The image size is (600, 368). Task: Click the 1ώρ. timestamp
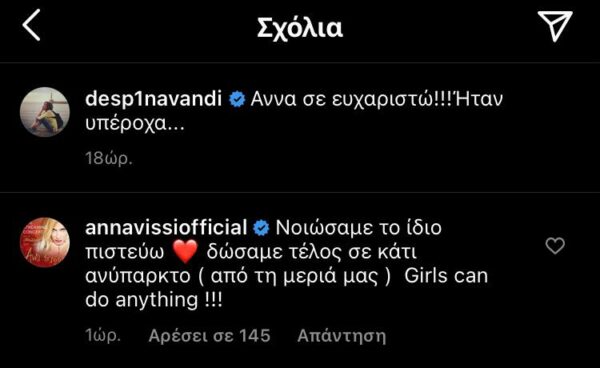click(103, 335)
